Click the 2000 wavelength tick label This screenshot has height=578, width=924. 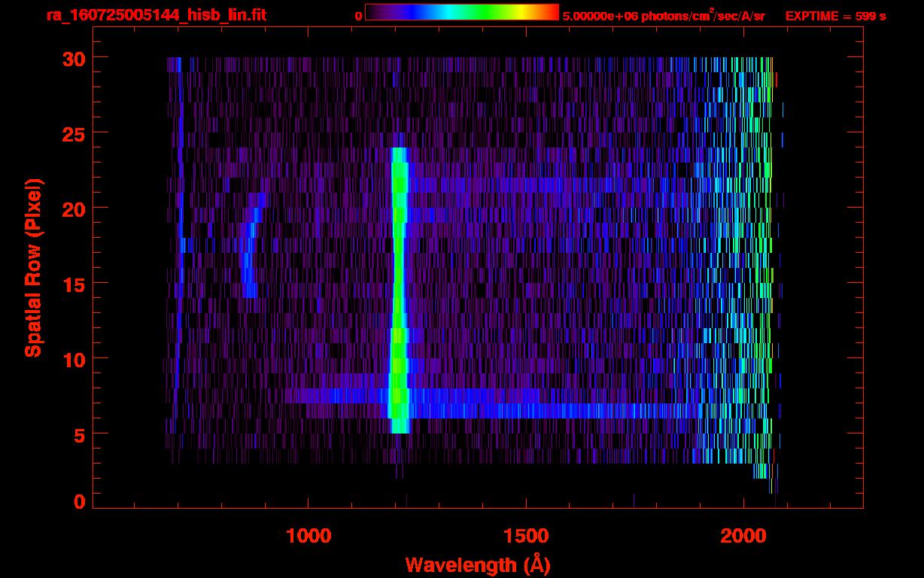tap(743, 536)
